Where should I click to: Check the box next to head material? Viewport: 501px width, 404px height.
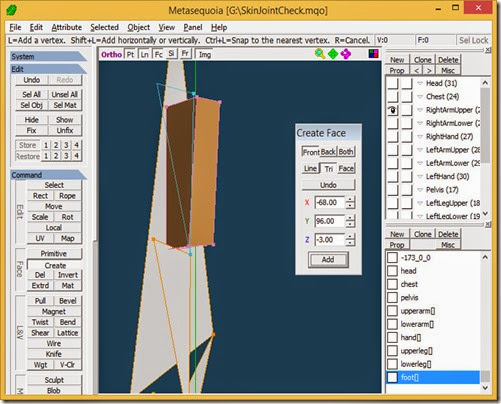click(393, 271)
